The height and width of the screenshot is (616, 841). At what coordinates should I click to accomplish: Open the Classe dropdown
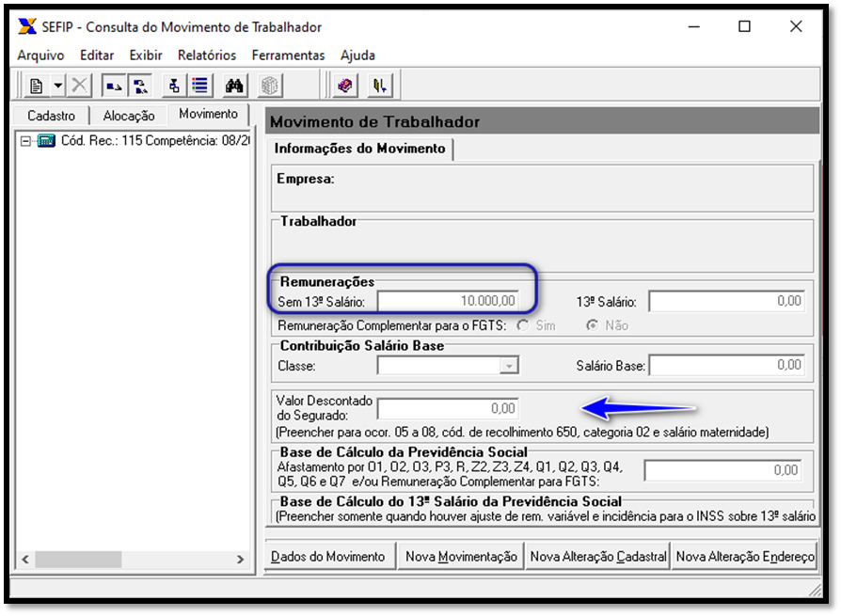pos(509,366)
